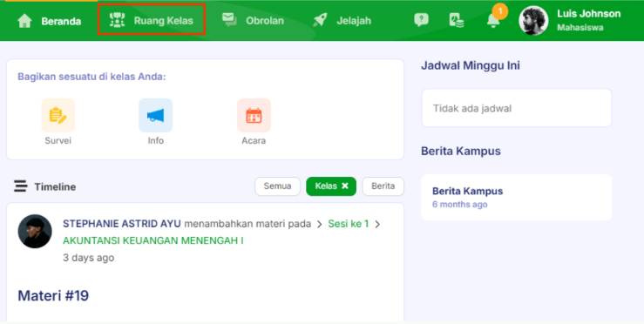Click Stephanie Astrid Ayu's avatar
Viewport: 644px width, 324px height.
(x=35, y=231)
